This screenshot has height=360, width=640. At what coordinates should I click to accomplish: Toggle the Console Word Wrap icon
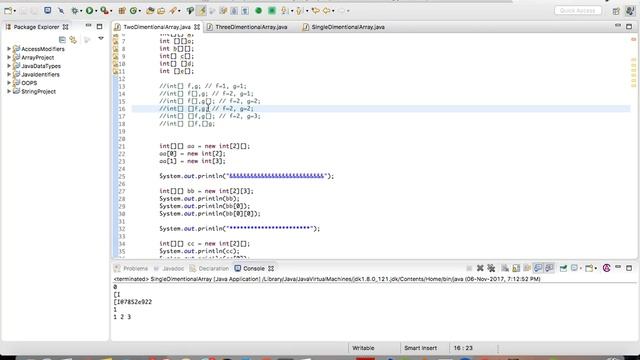(527, 268)
